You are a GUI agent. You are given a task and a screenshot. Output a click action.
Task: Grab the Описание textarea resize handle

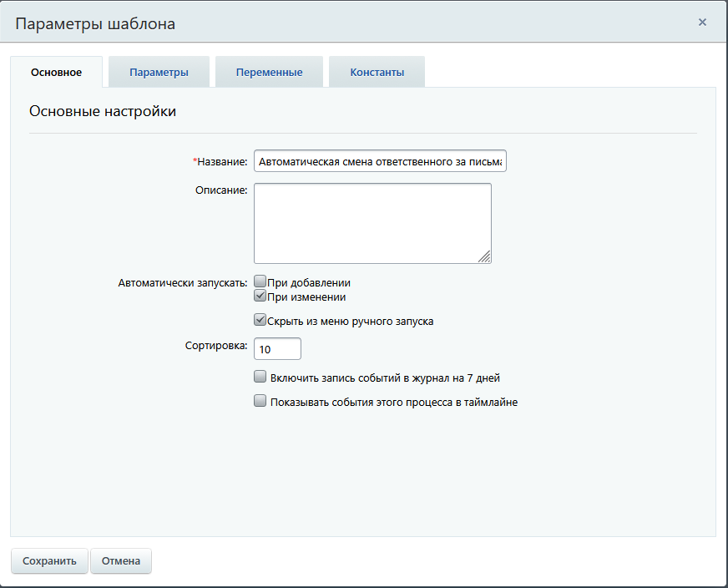(x=485, y=257)
